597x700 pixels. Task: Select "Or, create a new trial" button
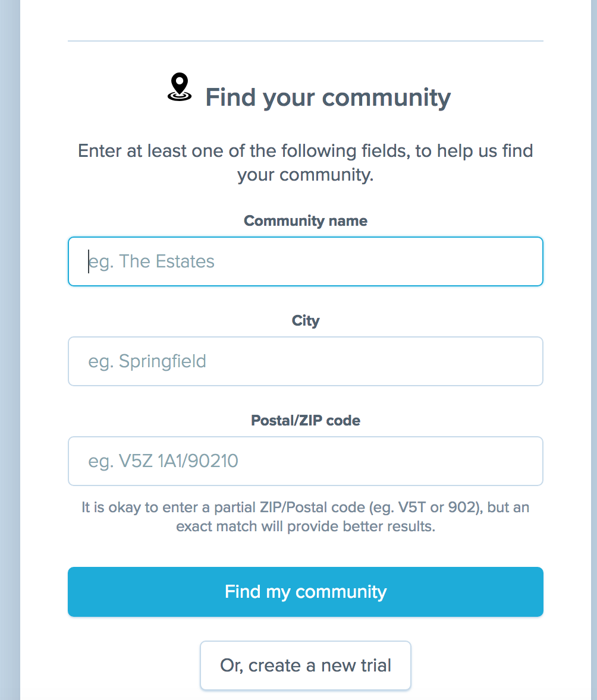(306, 665)
